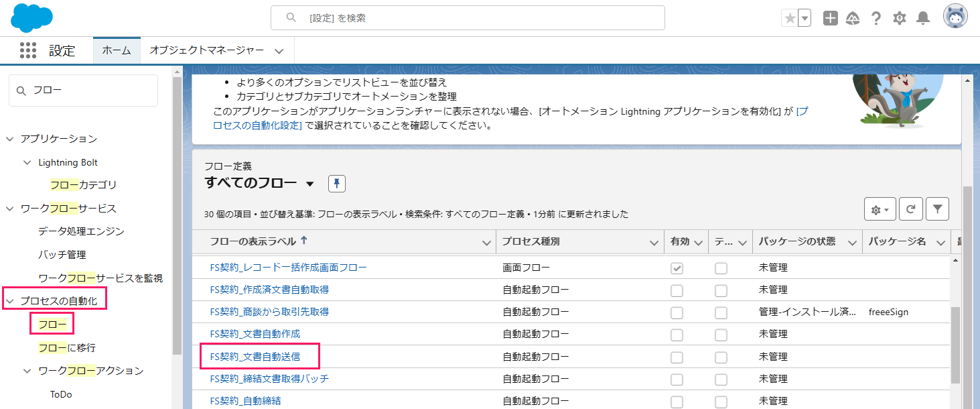This screenshot has width=980, height=409.
Task: Toggle 有効 checkbox for FS契約_作成済文書自動取得
Action: tap(677, 290)
